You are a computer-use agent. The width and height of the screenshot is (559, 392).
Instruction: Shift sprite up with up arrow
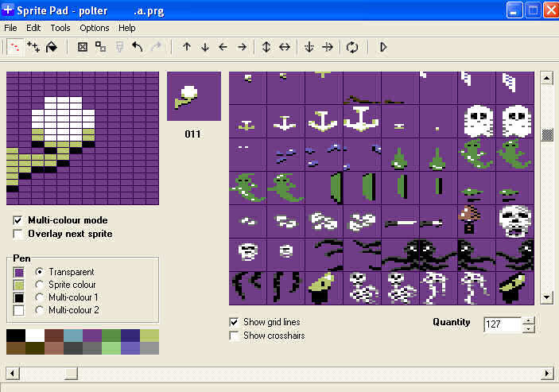tap(187, 47)
